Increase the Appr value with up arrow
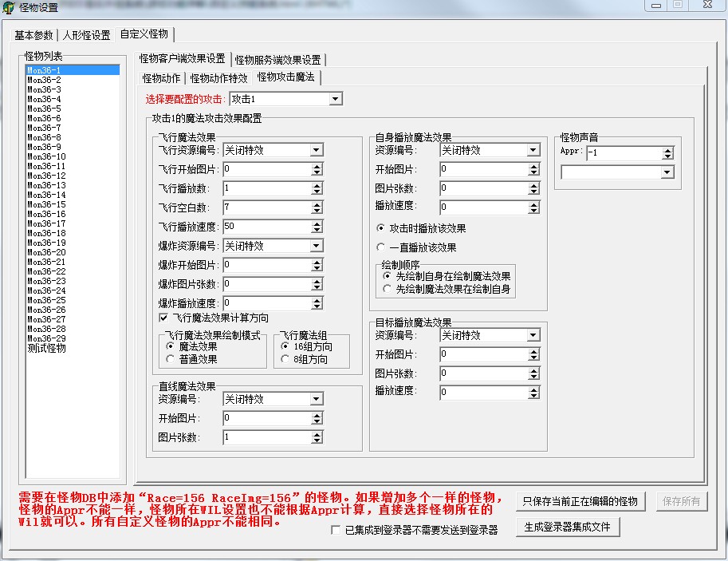This screenshot has width=728, height=561. [x=667, y=149]
